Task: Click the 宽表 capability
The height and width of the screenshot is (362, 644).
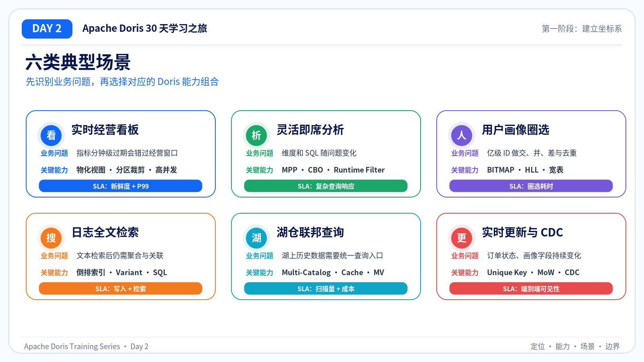Action: click(556, 170)
